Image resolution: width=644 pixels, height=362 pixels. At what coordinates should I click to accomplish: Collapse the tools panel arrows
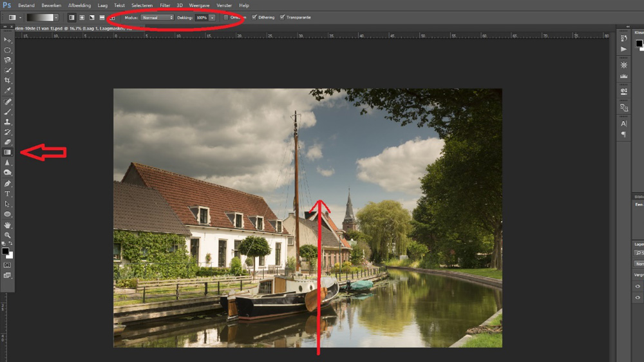coord(5,26)
